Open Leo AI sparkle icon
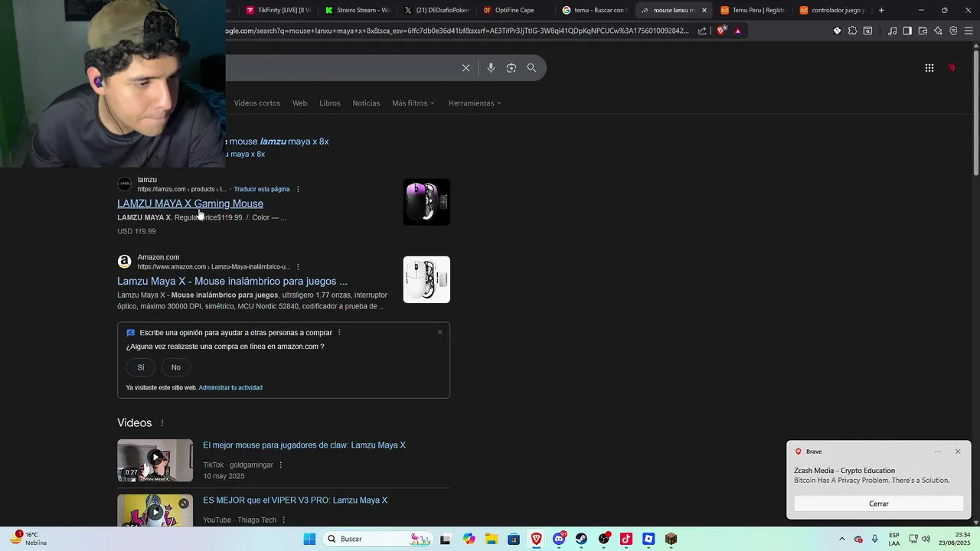This screenshot has height=551, width=980. [x=938, y=31]
